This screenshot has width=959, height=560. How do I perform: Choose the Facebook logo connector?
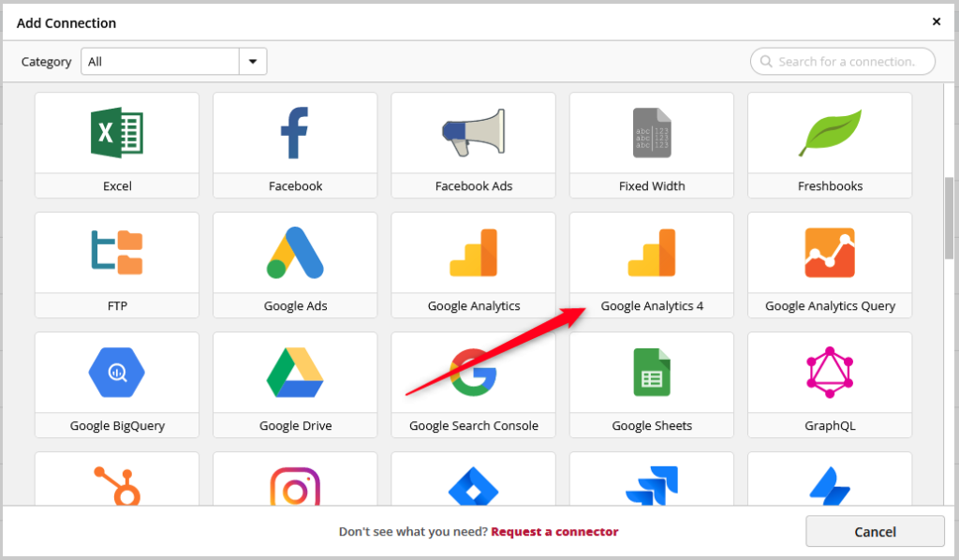point(294,133)
